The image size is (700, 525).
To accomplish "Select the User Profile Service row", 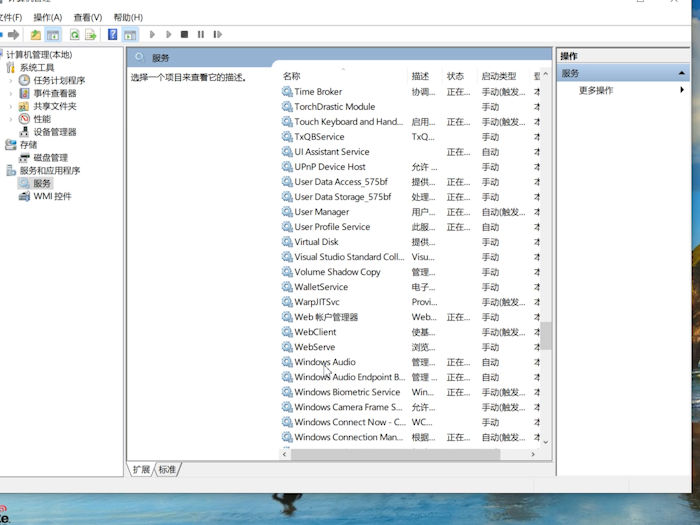I will [x=410, y=227].
